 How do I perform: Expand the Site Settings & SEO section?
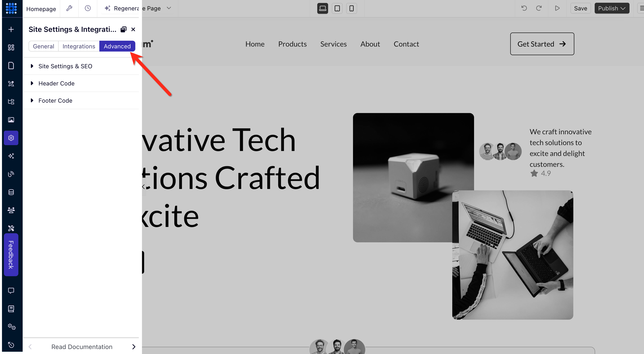pos(65,66)
